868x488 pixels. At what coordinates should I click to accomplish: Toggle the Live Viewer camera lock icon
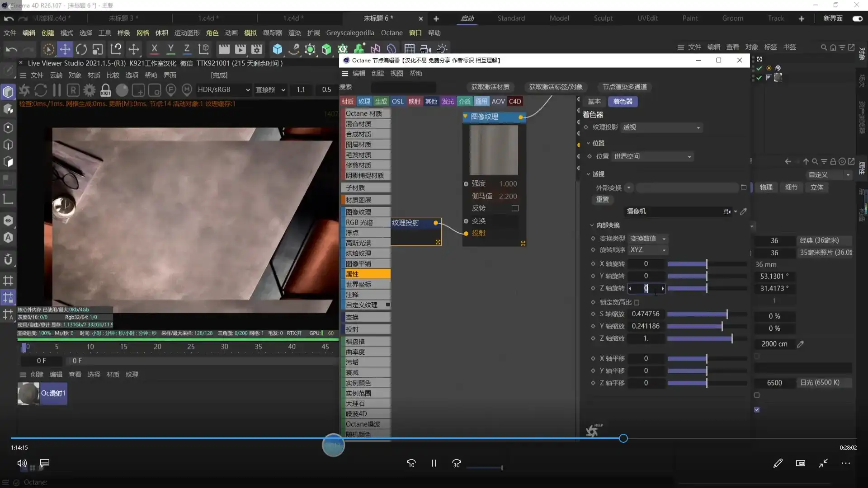[x=106, y=90]
